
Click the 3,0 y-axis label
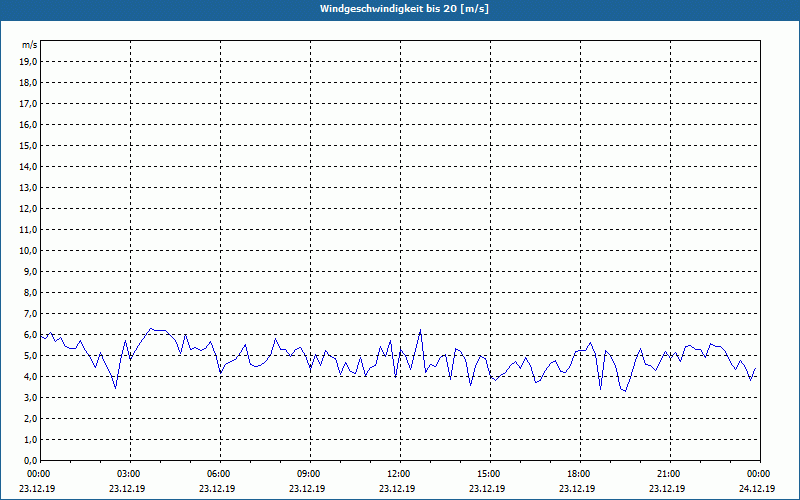click(30, 397)
